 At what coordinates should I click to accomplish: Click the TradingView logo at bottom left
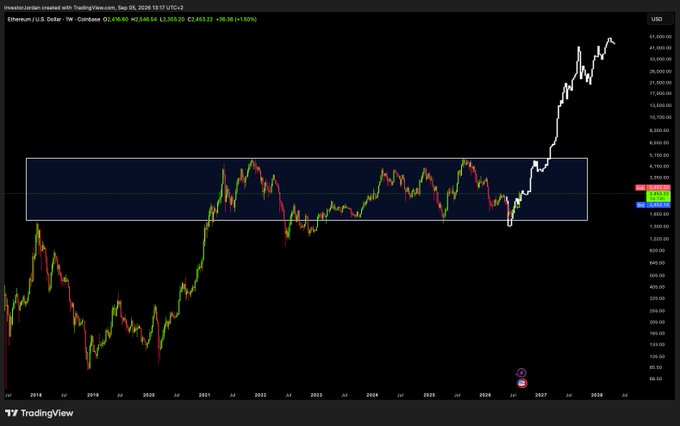(x=39, y=413)
